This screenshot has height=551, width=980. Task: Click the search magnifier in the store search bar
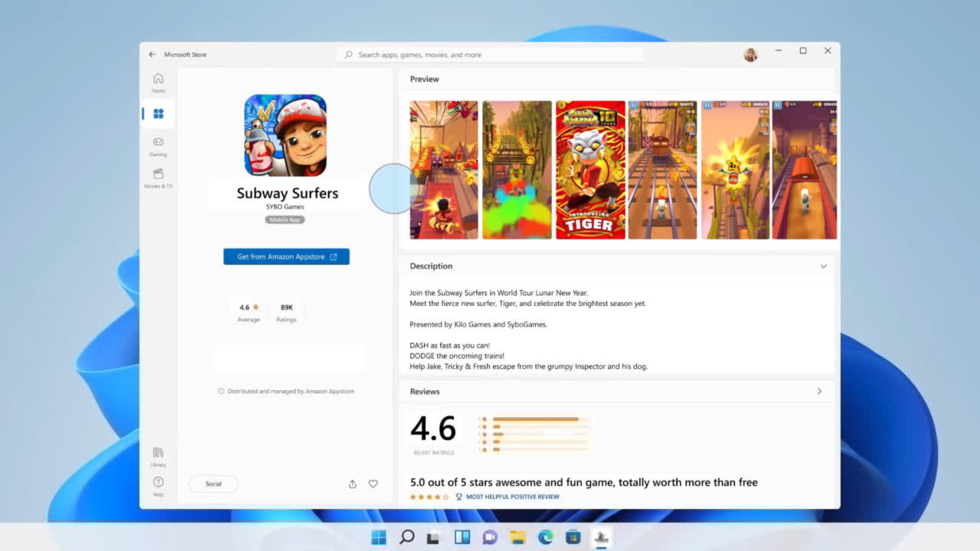click(x=348, y=55)
